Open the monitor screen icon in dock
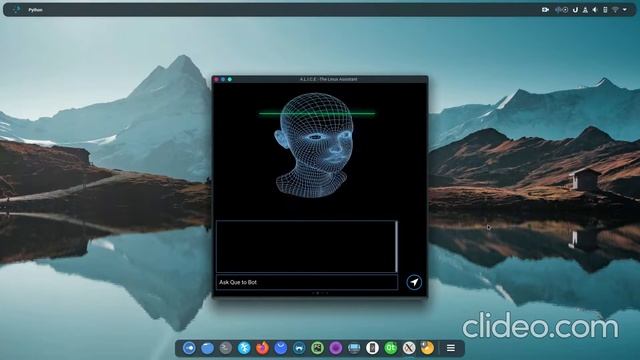640x360 pixels. click(354, 348)
